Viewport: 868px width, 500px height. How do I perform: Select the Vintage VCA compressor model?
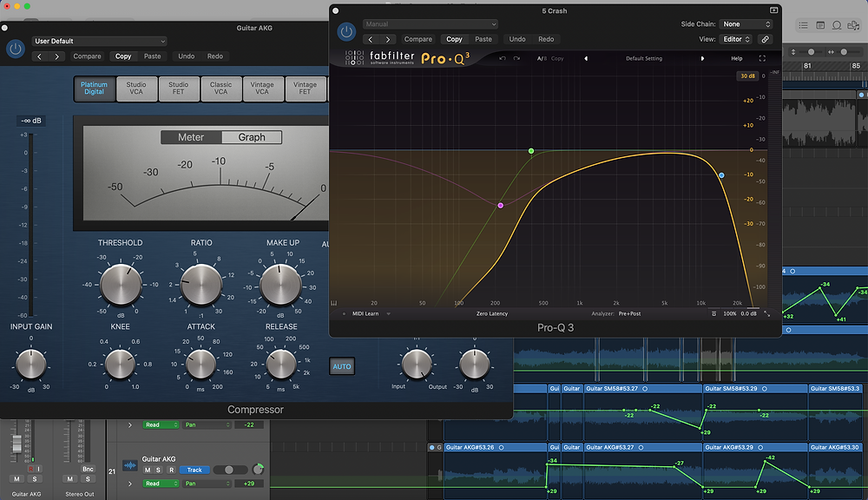point(262,89)
